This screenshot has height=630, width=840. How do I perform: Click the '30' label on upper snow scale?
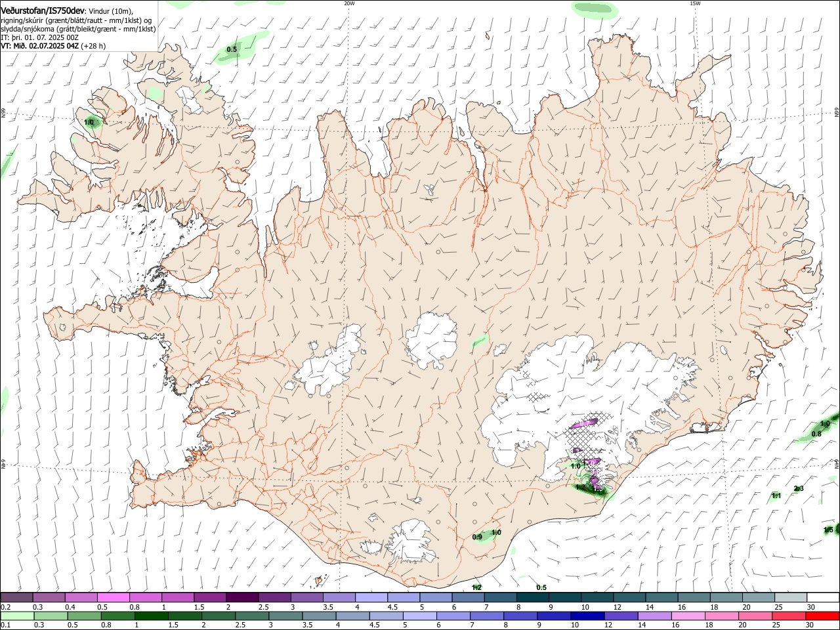tap(811, 607)
